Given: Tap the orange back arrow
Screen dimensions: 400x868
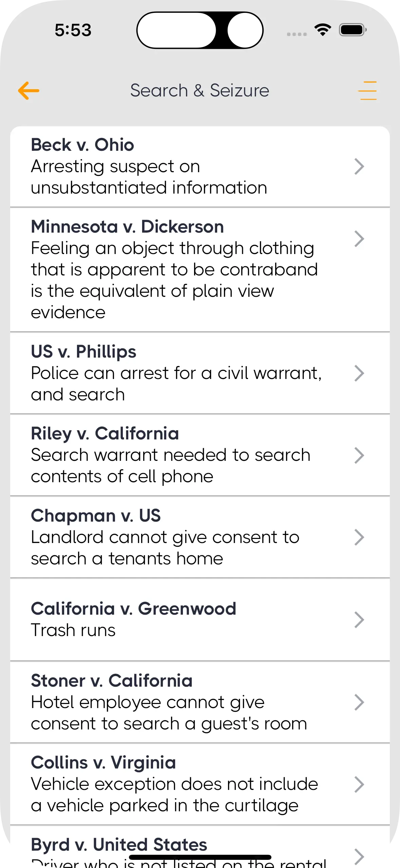Looking at the screenshot, I should click(x=28, y=91).
